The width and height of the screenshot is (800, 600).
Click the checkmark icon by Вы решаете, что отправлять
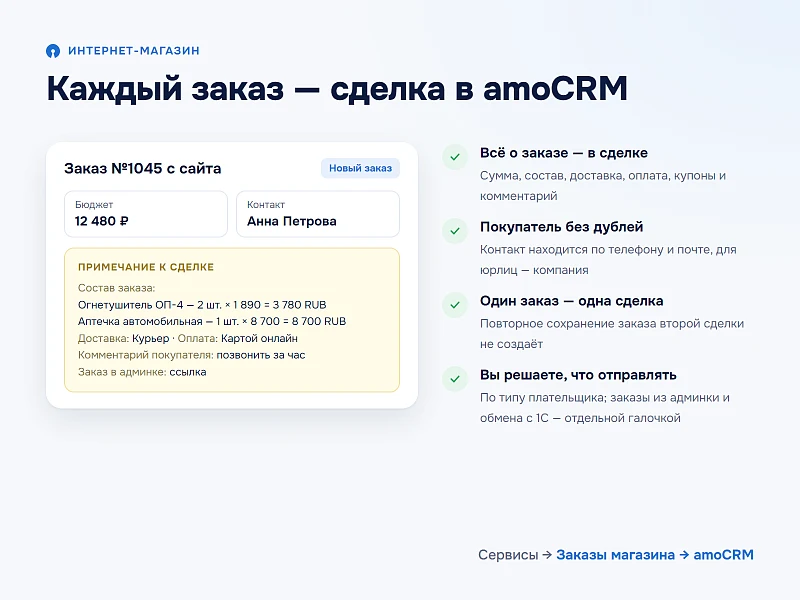pos(455,379)
